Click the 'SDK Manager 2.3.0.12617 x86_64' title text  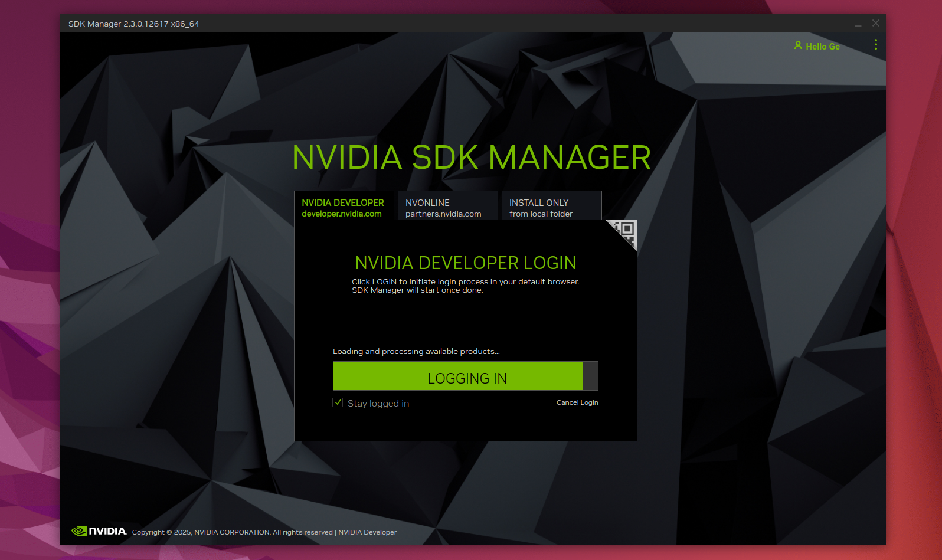click(134, 24)
